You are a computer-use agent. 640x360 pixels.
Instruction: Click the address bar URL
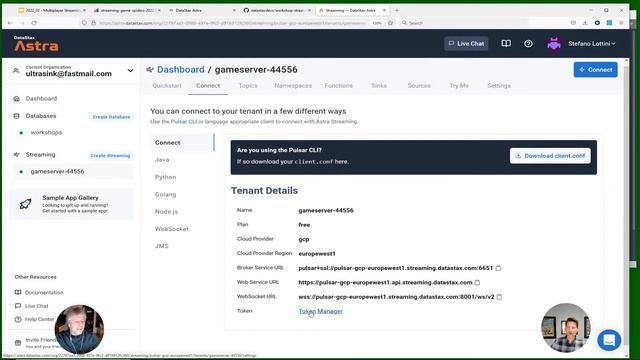pos(232,23)
